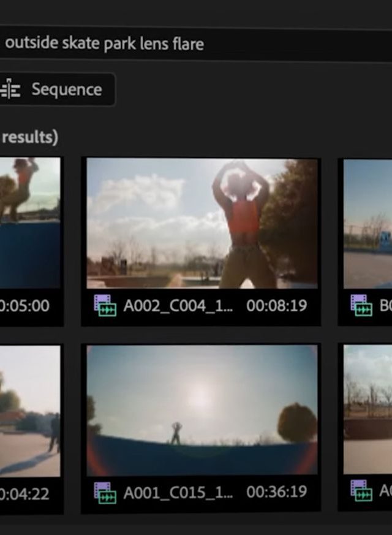Click the 00:36:19 duration label
The image size is (392, 535).
pyautogui.click(x=276, y=492)
